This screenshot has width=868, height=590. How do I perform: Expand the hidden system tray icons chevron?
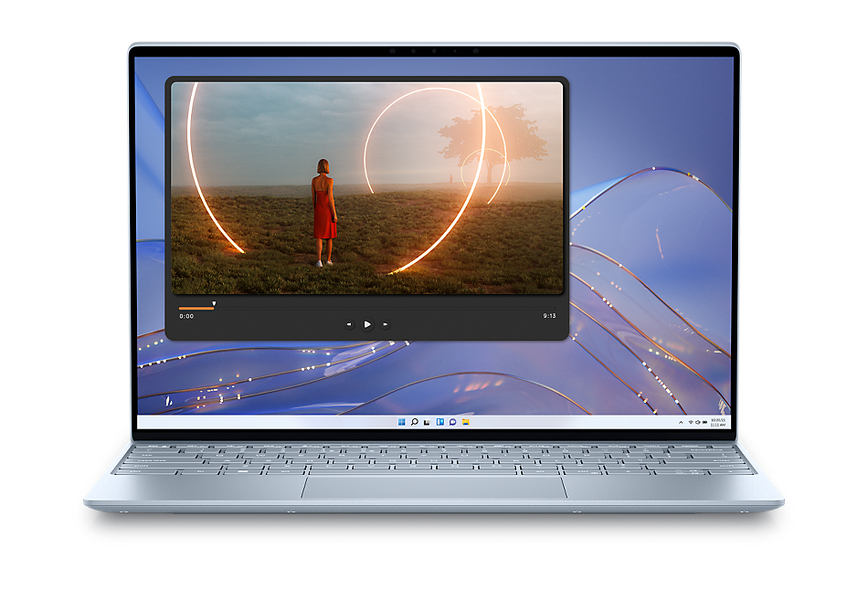point(681,422)
